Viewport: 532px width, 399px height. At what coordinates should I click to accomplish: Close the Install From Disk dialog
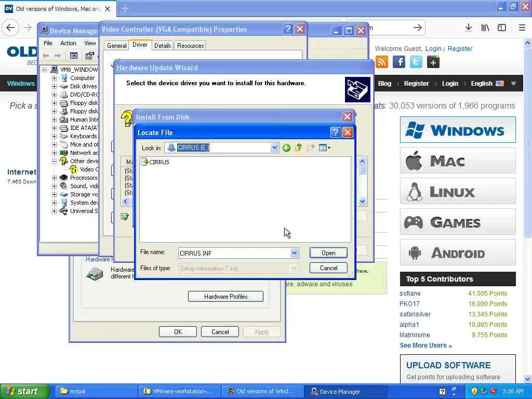pyautogui.click(x=347, y=117)
